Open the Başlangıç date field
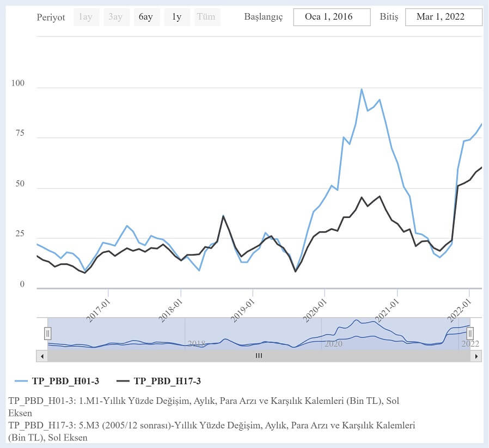This screenshot has width=489, height=448. point(332,17)
